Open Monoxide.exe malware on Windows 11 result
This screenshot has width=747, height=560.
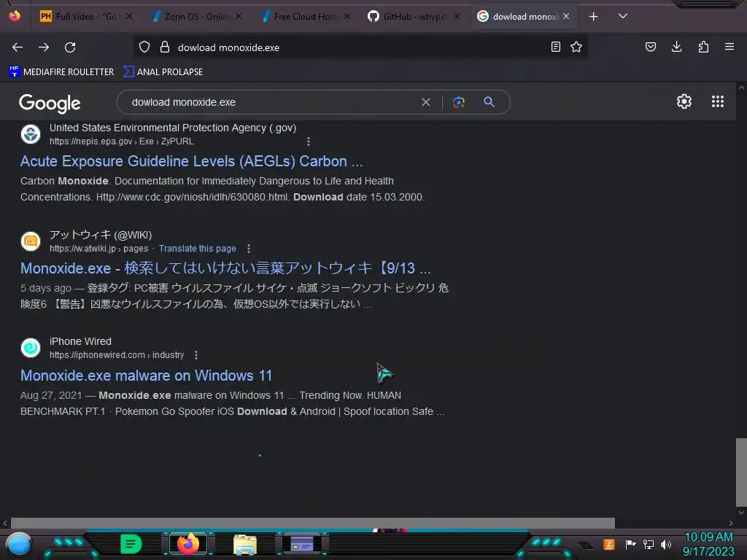click(x=146, y=376)
